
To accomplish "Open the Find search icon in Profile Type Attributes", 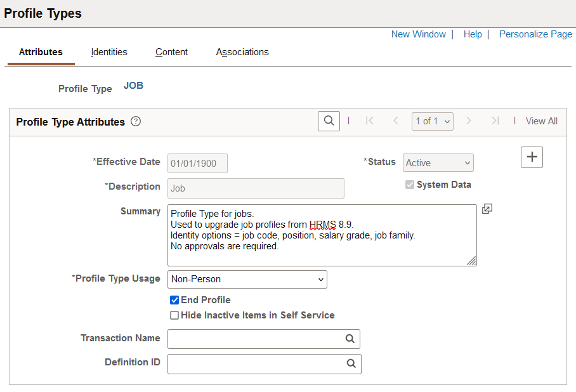I will [329, 121].
